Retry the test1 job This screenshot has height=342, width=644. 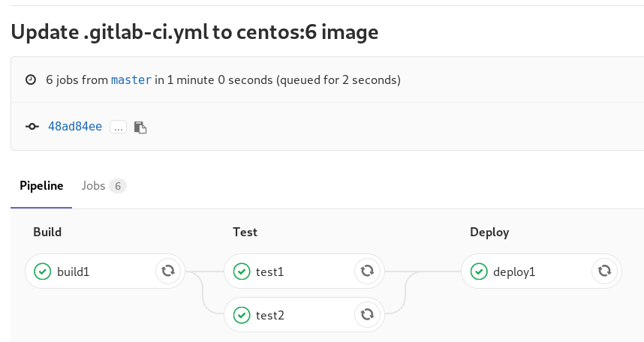tap(367, 271)
